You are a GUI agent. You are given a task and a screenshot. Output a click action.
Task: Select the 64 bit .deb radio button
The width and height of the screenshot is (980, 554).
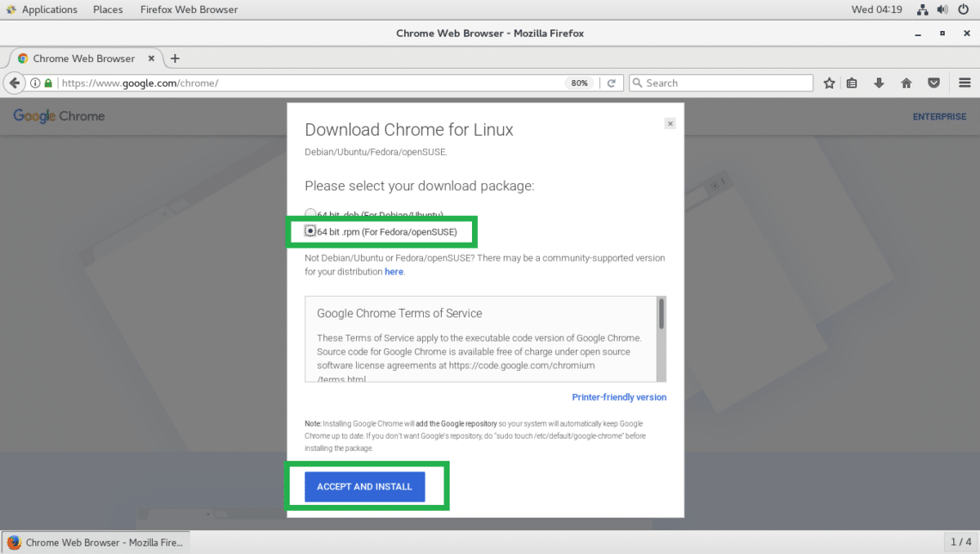[x=310, y=214]
